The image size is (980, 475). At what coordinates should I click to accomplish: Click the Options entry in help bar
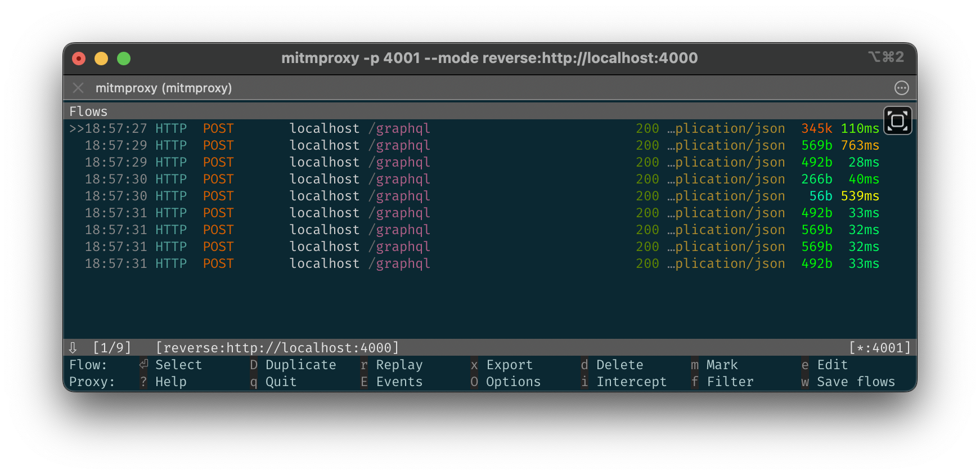tap(513, 382)
